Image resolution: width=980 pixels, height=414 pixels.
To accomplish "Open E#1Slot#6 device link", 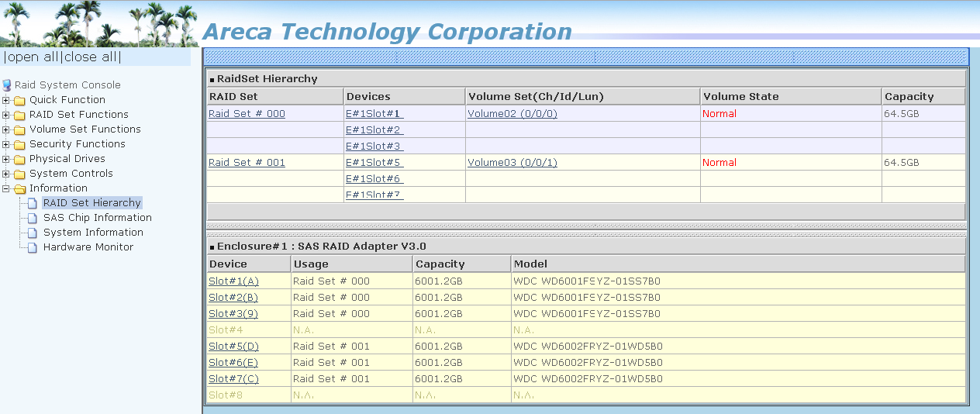I will [374, 179].
